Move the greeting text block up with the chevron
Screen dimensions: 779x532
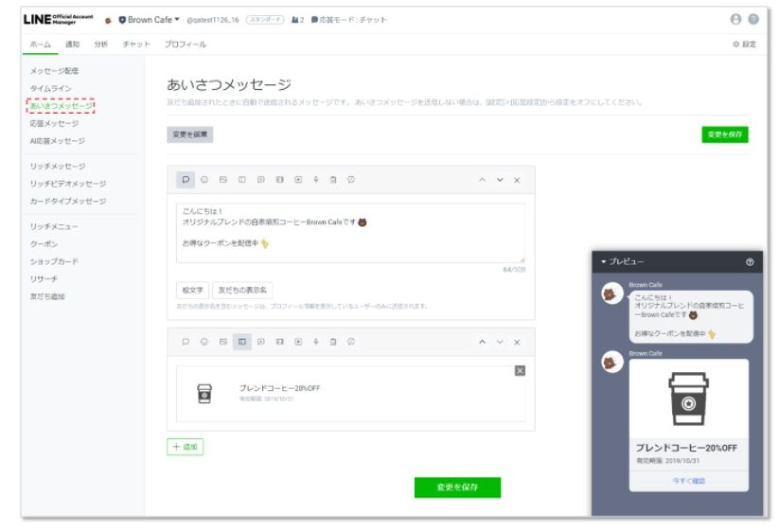482,180
